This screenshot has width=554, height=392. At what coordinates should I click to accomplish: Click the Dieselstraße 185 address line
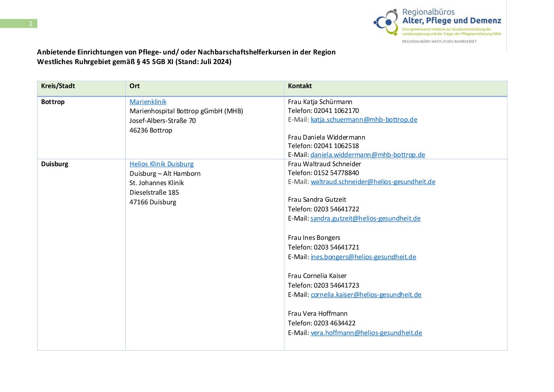(x=154, y=192)
